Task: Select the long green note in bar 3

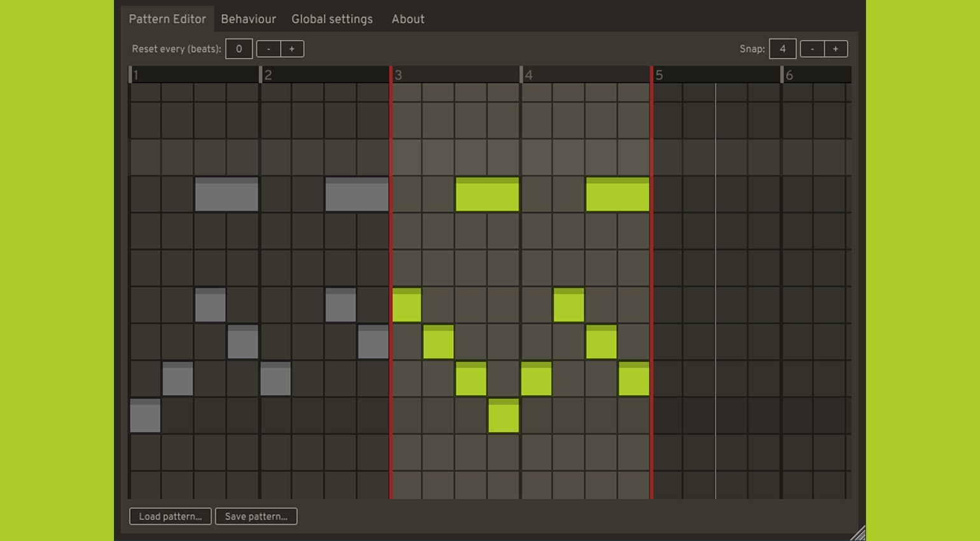Action: (487, 194)
